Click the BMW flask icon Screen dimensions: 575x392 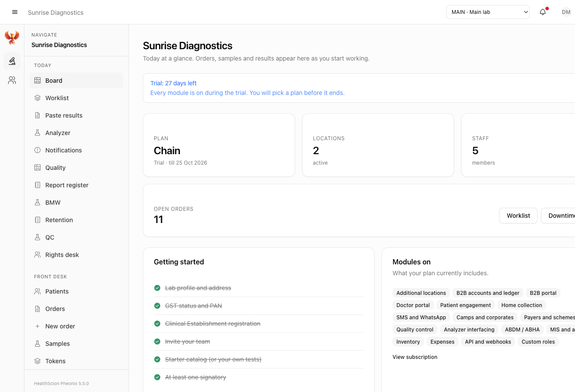pos(37,203)
